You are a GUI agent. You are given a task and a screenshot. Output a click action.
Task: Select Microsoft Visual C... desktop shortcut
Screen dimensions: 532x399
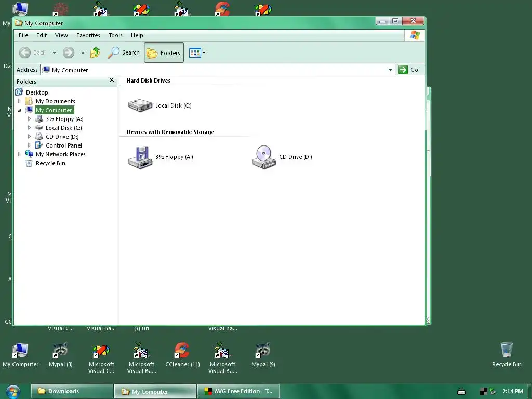(101, 358)
